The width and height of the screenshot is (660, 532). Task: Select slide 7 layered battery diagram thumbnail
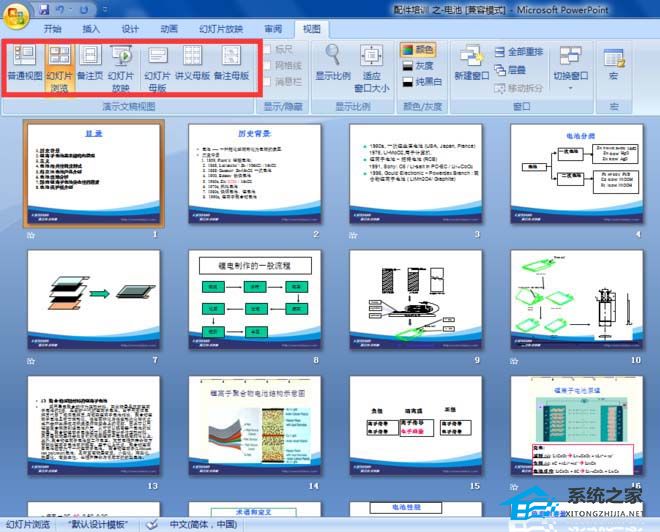point(94,299)
